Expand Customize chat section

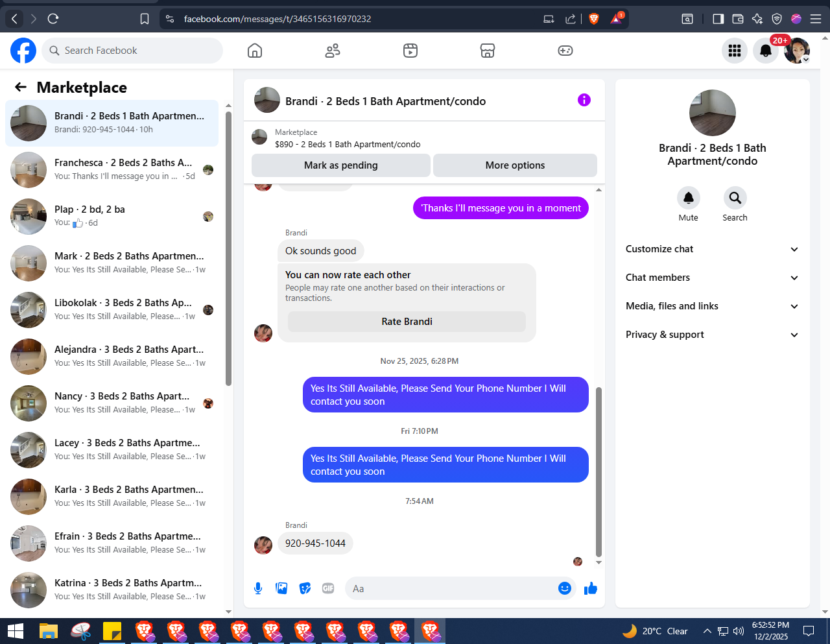click(x=712, y=249)
